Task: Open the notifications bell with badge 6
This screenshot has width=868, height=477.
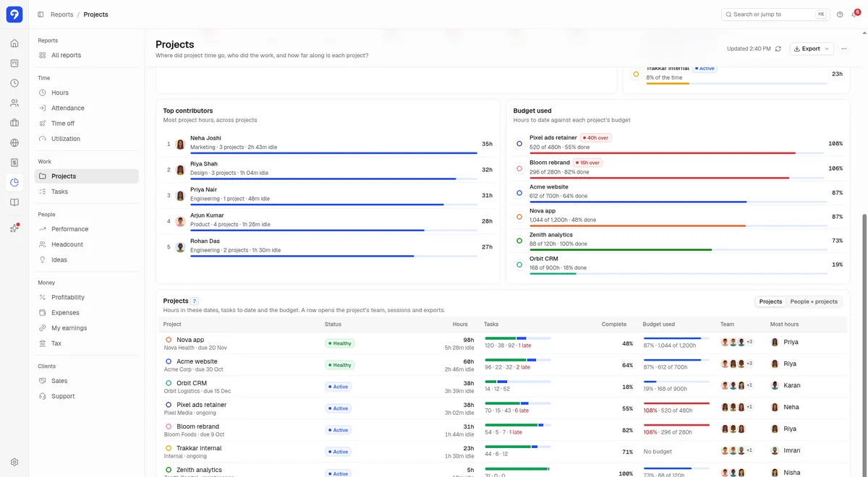Action: (855, 14)
